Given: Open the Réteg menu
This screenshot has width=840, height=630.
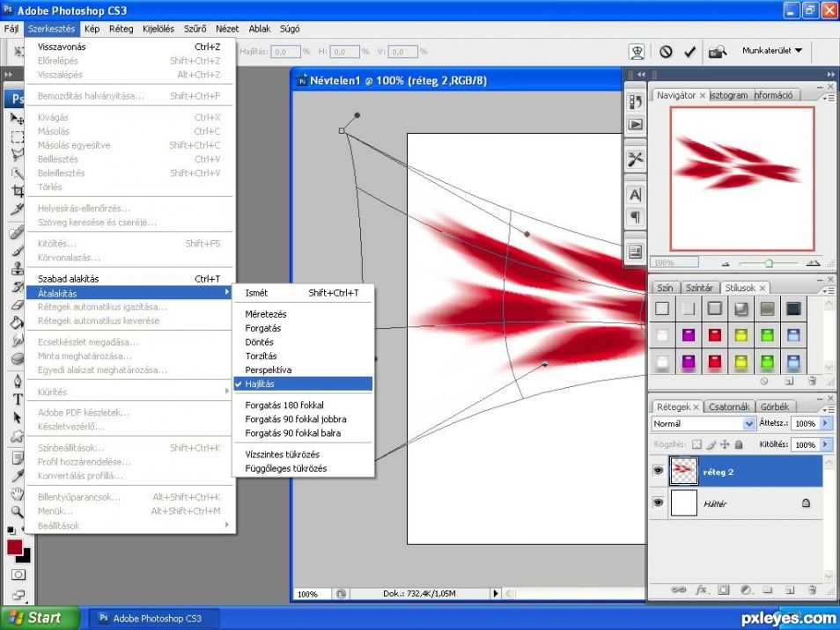Looking at the screenshot, I should (122, 29).
